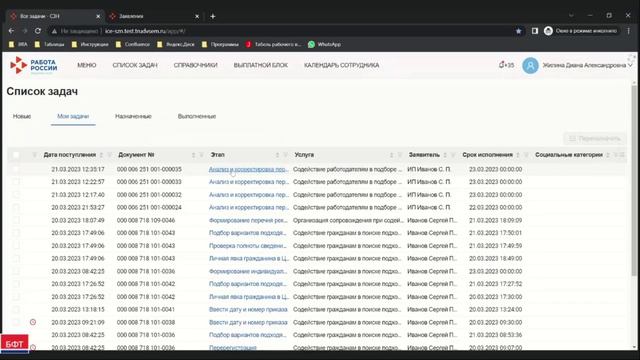
Task: Open the МЕНЮ navigation item
Action: [x=87, y=65]
